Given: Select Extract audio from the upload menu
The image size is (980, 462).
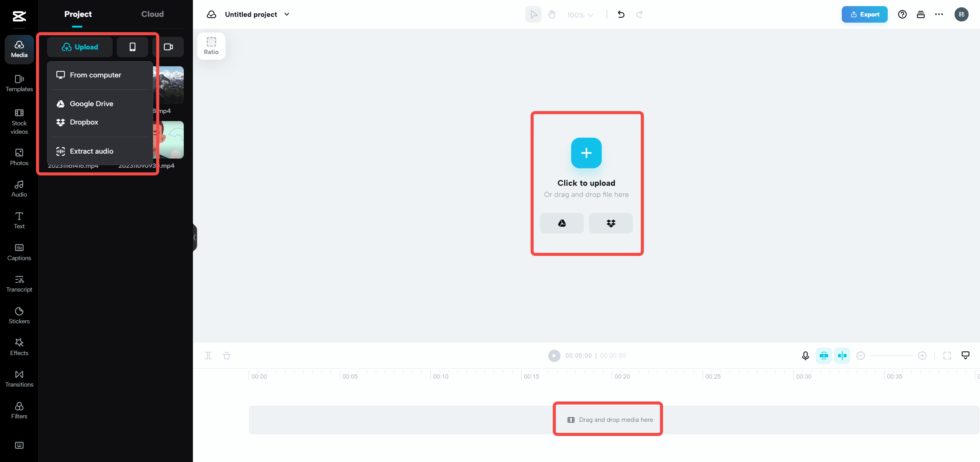Looking at the screenshot, I should 91,151.
